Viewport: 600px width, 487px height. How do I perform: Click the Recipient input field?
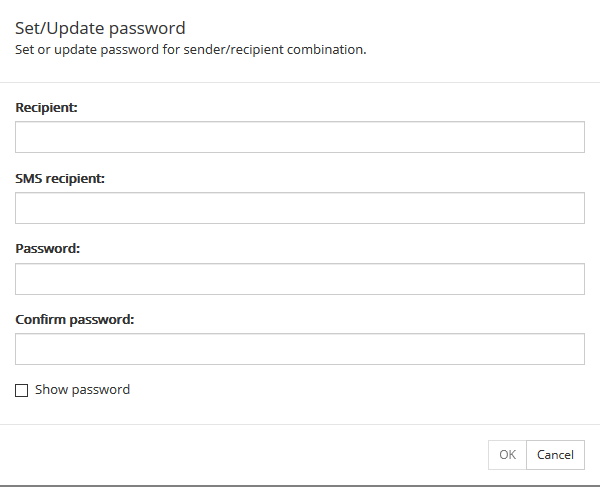[x=300, y=137]
